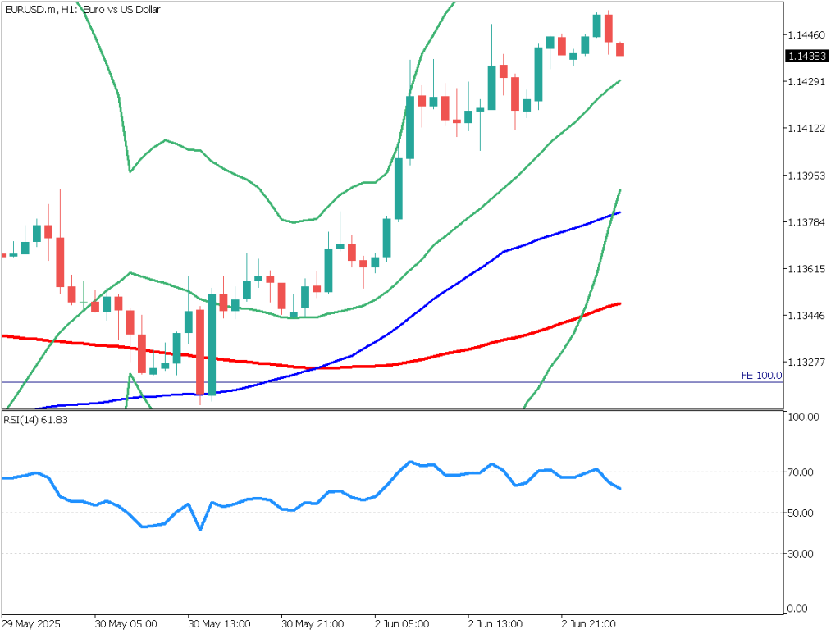Image resolution: width=840 pixels, height=634 pixels.
Task: Select the 1.14460 price axis label
Action: 805,35
